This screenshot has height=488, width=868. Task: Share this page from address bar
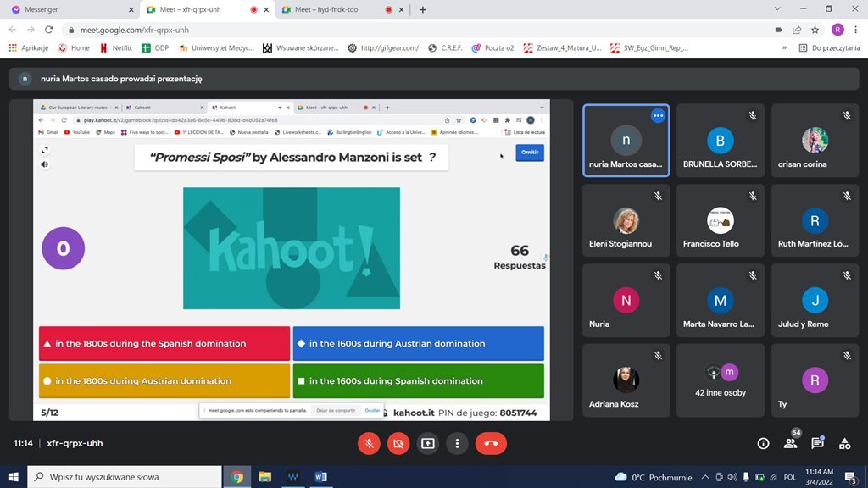coord(797,30)
